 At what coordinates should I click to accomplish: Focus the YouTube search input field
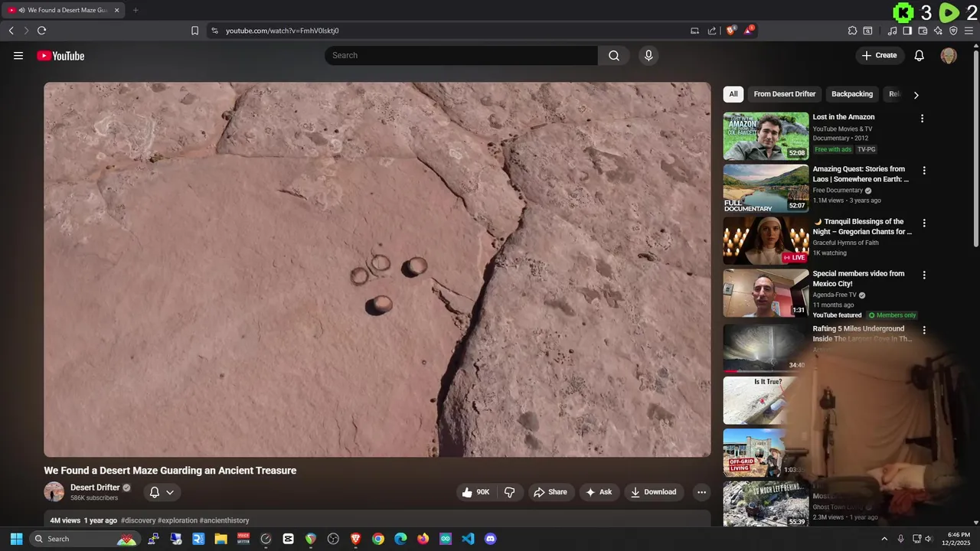click(x=462, y=55)
